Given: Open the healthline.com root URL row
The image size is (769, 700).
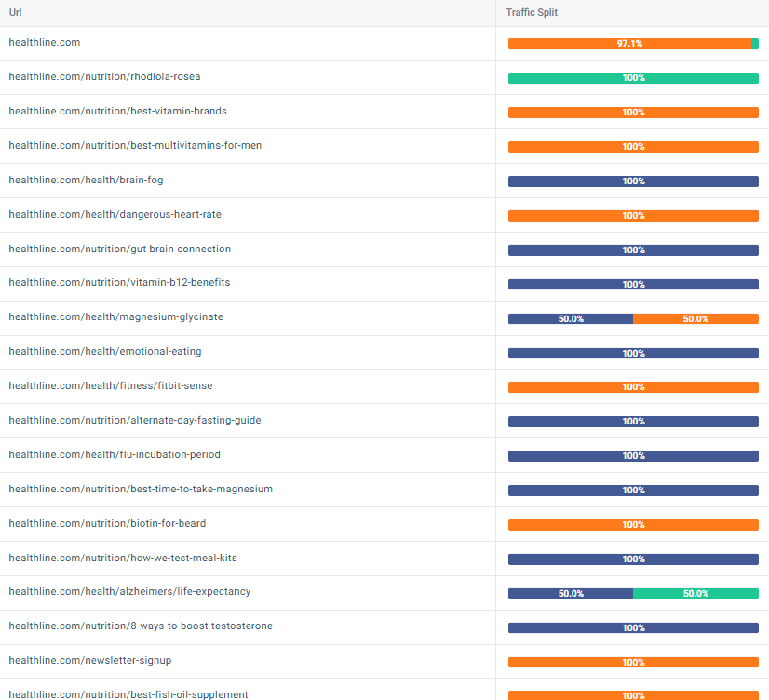Looking at the screenshot, I should pos(44,42).
